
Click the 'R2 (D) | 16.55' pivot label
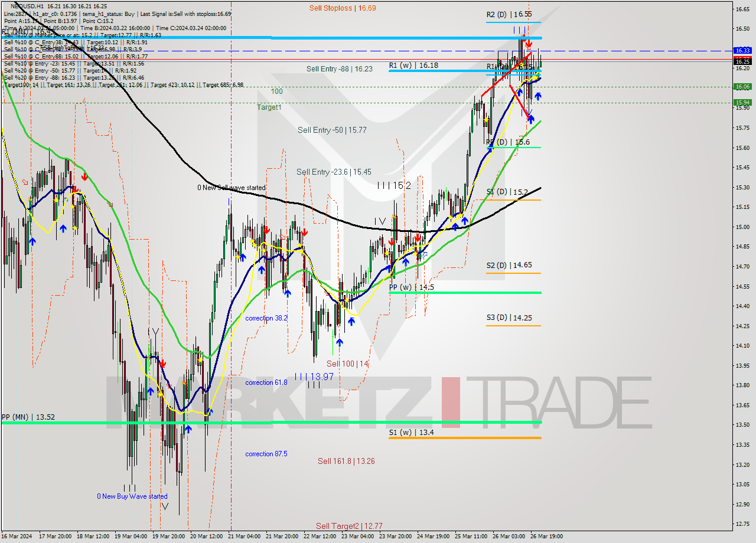509,14
